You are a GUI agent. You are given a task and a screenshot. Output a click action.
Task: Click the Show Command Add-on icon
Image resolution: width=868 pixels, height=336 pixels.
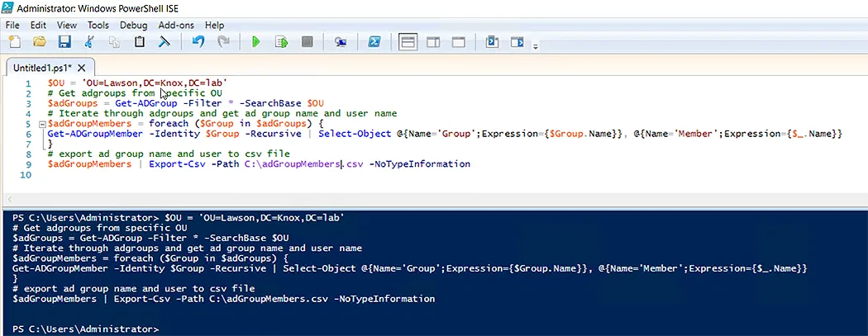click(517, 42)
